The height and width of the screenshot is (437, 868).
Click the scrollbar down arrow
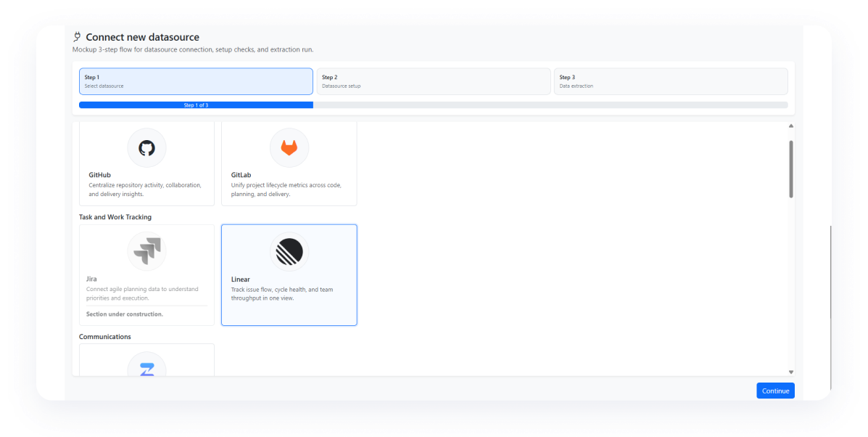(791, 372)
